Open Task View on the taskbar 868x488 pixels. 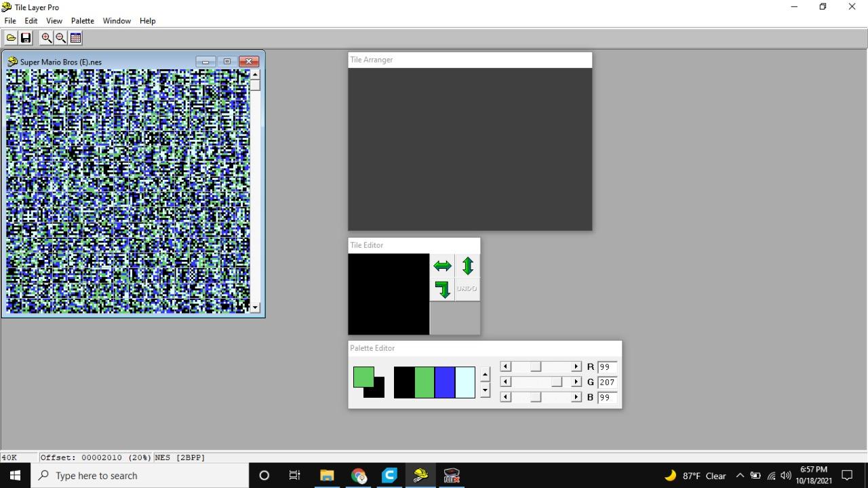click(295, 475)
